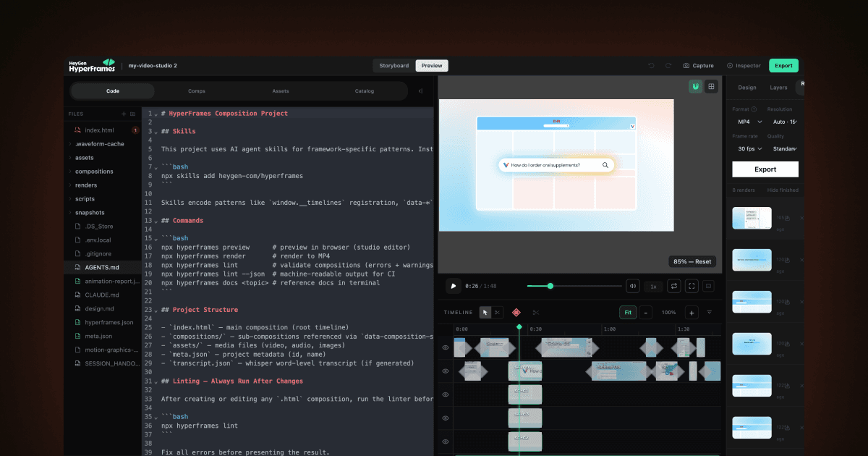Select the timeline pointer tool

click(485, 313)
